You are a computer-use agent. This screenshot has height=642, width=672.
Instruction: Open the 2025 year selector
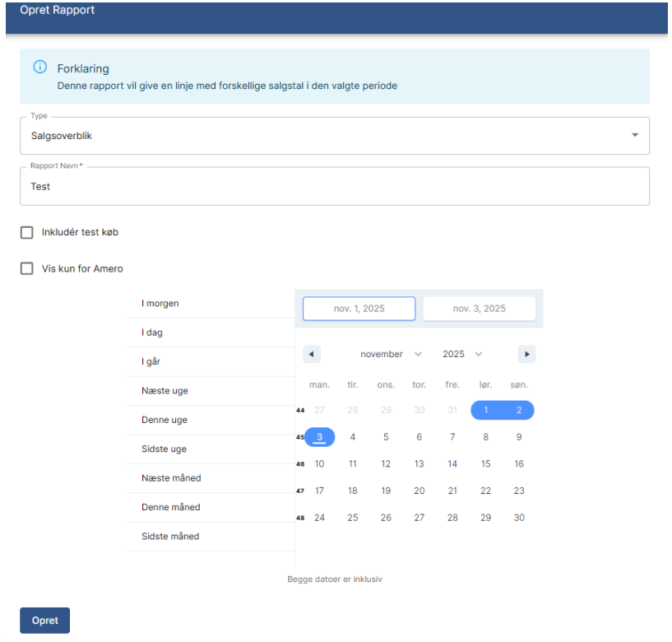[462, 354]
